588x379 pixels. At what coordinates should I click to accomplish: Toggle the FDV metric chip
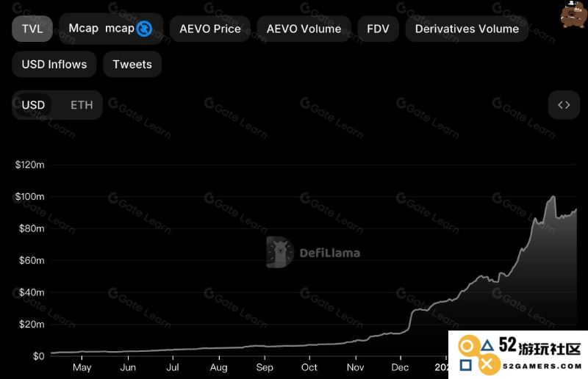click(x=378, y=29)
